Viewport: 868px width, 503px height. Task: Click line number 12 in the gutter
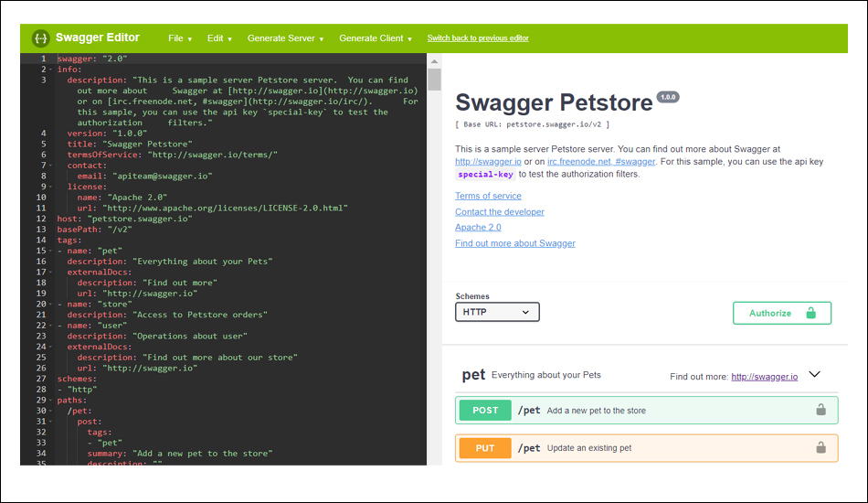(41, 219)
